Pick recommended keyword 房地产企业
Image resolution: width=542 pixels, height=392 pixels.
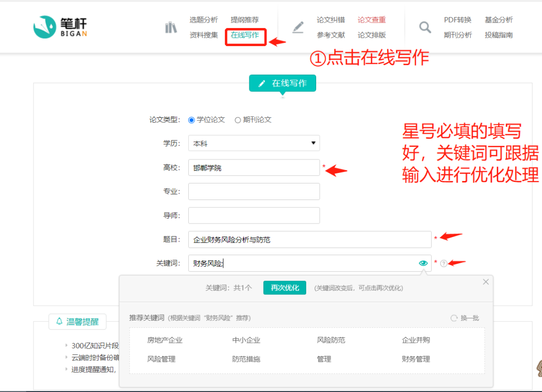click(165, 340)
